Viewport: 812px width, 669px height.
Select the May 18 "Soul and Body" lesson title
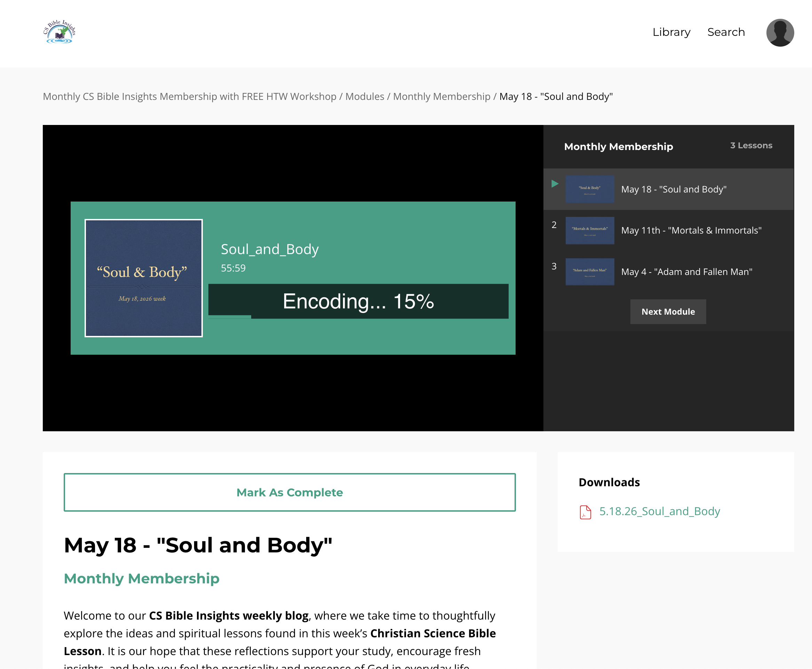[674, 189]
